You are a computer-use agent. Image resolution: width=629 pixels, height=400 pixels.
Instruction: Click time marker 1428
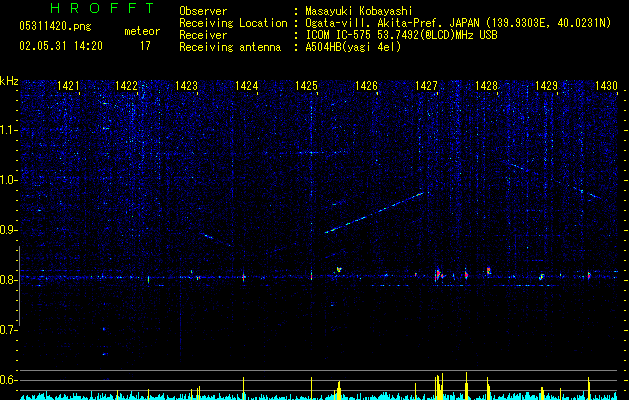click(x=486, y=86)
